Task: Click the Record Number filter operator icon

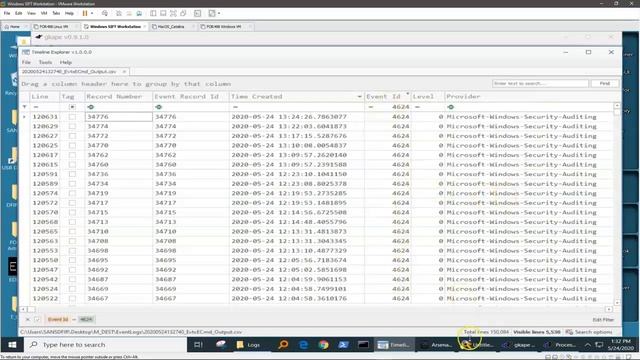Action: (91, 107)
